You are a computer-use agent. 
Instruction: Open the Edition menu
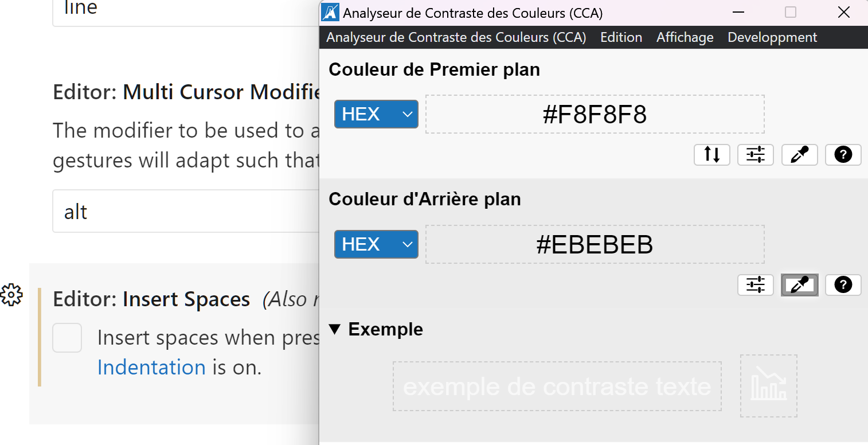point(621,37)
